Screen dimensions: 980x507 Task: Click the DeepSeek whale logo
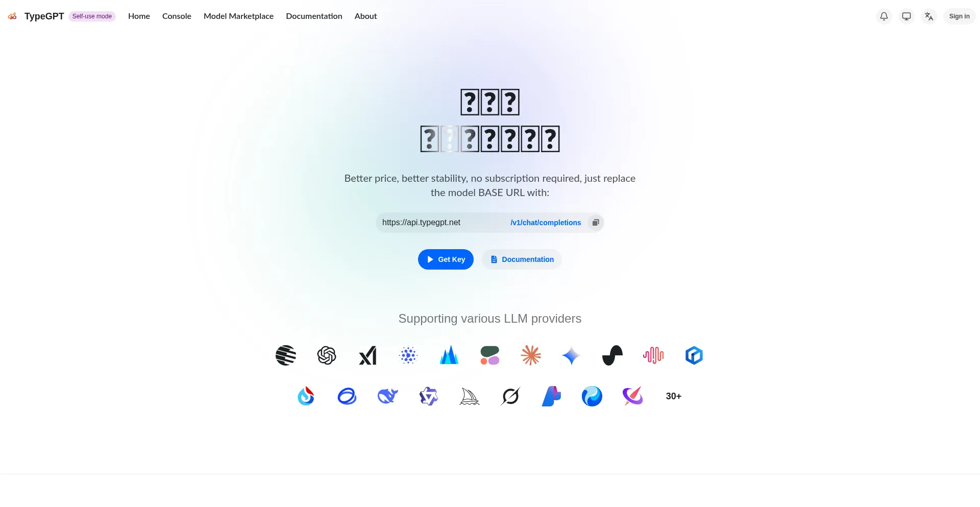coord(388,396)
